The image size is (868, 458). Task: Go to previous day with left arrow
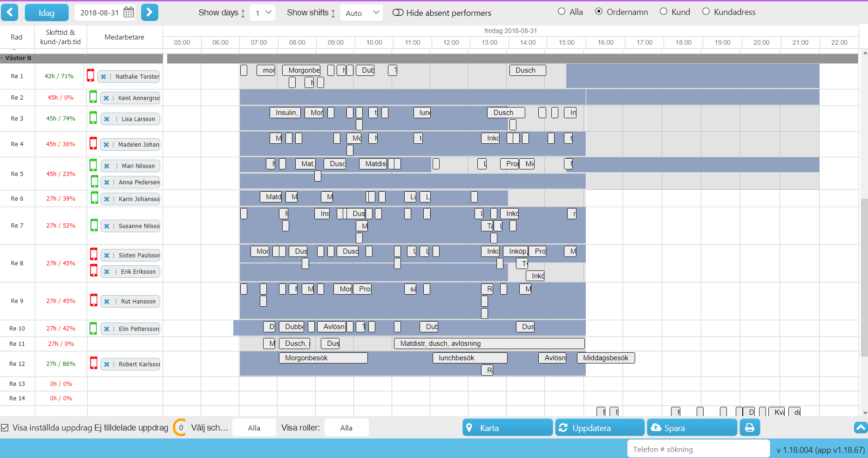point(10,13)
